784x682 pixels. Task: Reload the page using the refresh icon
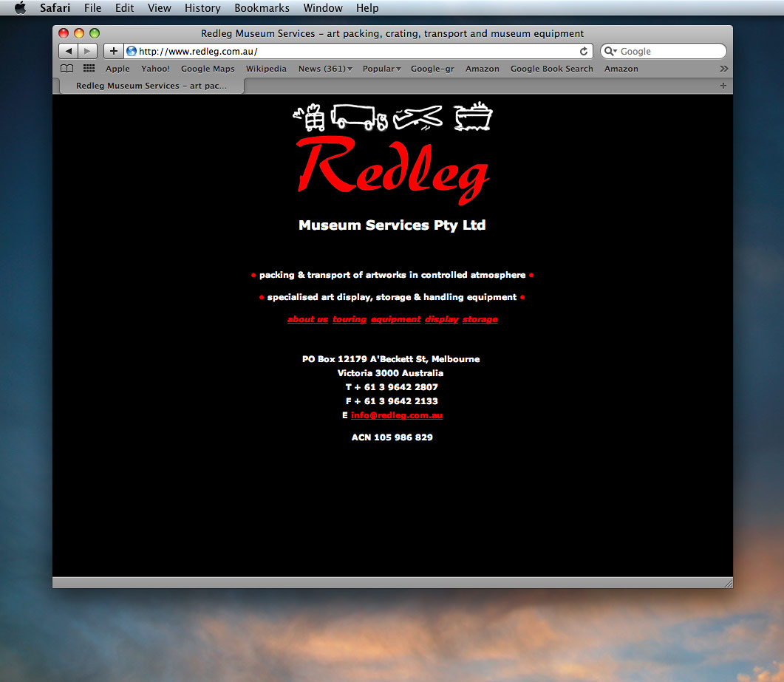pos(584,51)
